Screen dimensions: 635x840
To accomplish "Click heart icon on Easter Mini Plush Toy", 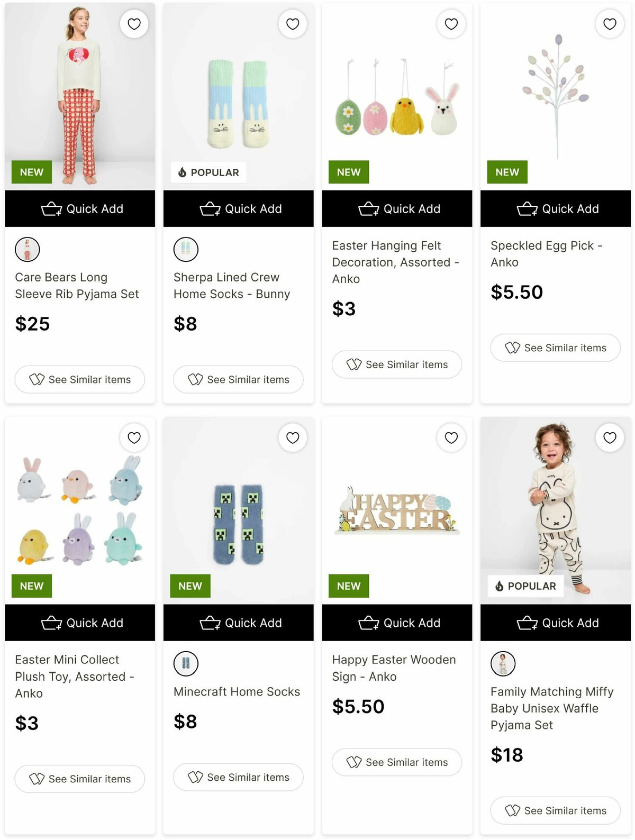I will click(x=134, y=438).
